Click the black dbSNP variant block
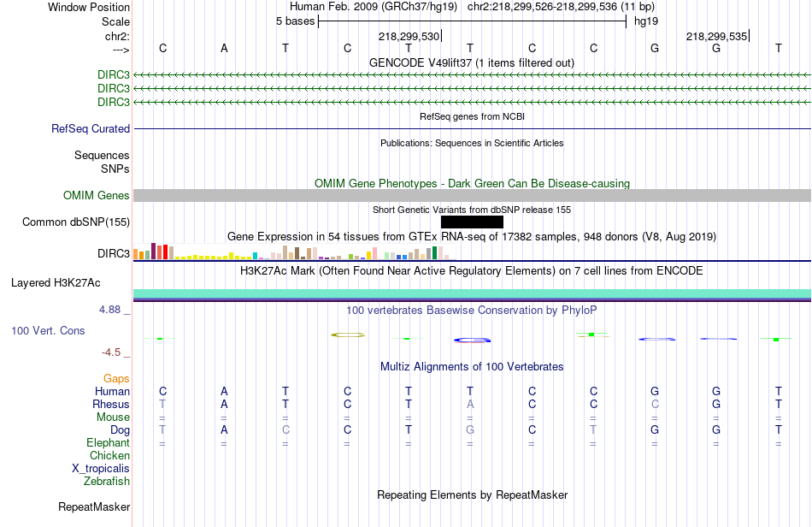Viewport: 812px width, 527px height. pos(472,222)
